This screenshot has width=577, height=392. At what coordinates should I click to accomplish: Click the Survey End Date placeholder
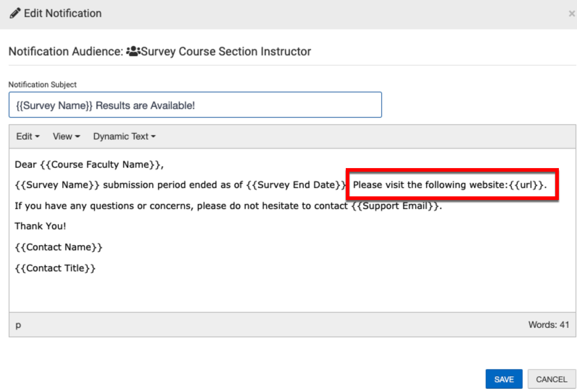[296, 185]
